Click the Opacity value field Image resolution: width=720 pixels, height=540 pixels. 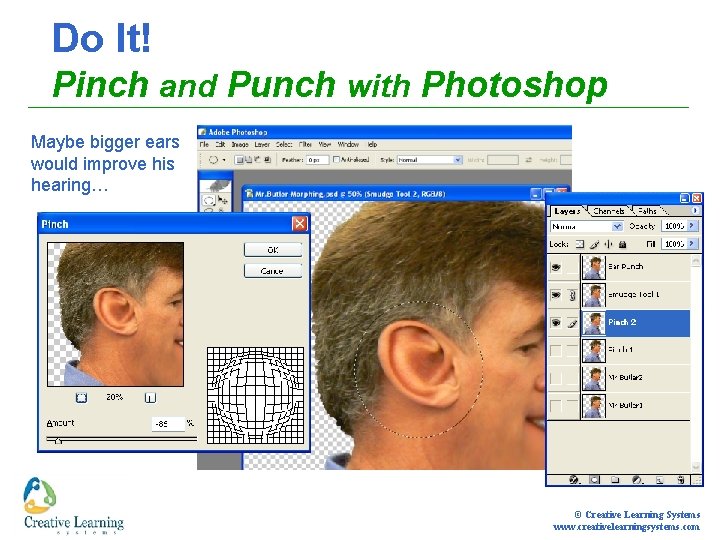click(674, 226)
